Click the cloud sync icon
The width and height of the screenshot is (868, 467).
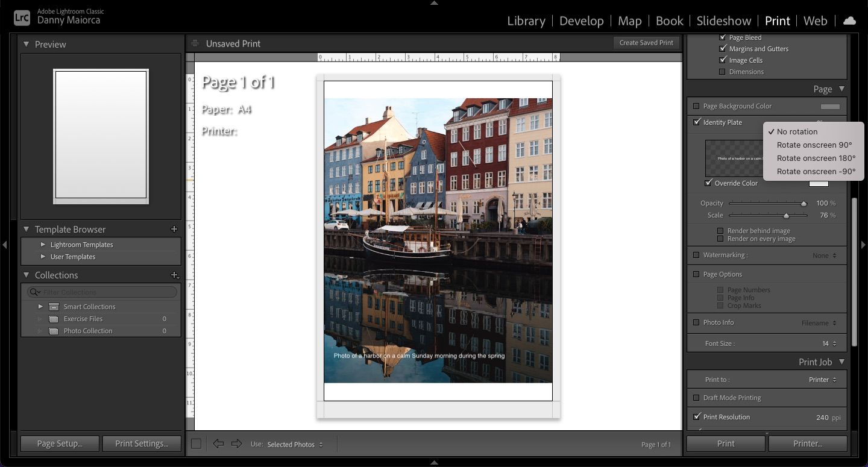click(x=849, y=20)
